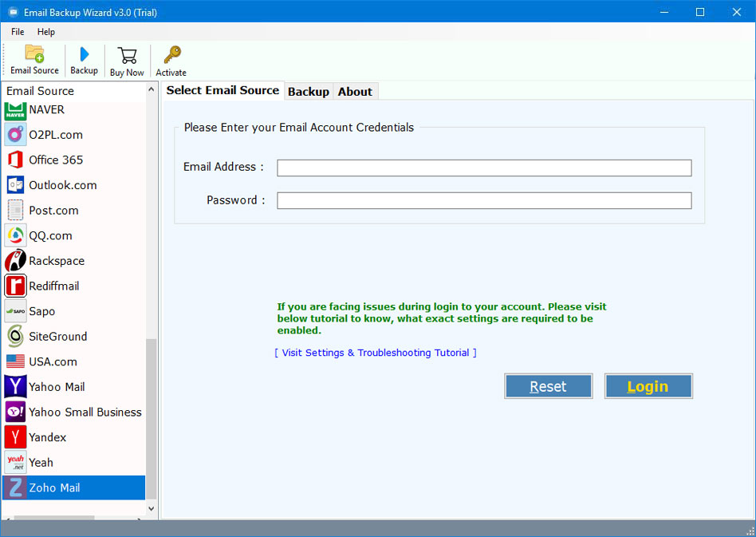This screenshot has height=537, width=756.
Task: Switch to the About tab
Action: [x=355, y=91]
